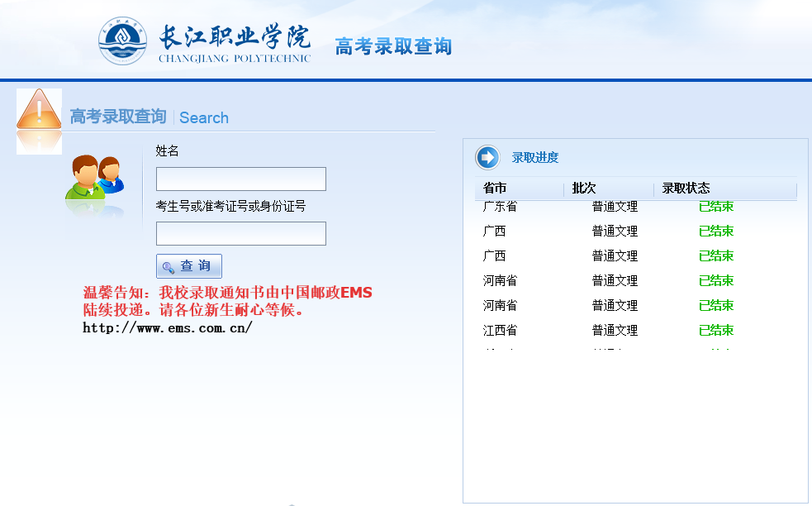This screenshot has height=506, width=812.
Task: Click the 录取状态 column header
Action: pos(686,189)
